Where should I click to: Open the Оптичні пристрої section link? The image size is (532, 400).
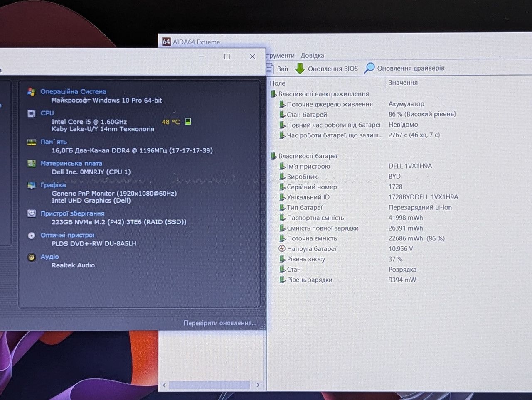coord(67,235)
